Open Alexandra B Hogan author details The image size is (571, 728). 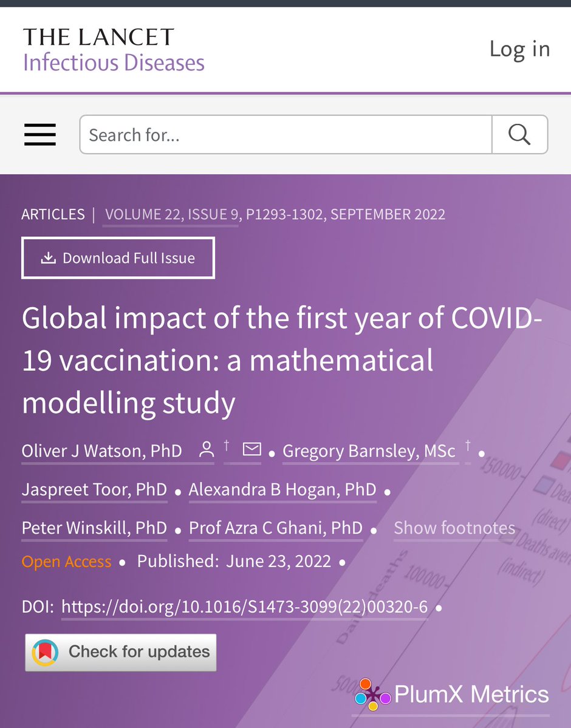282,490
